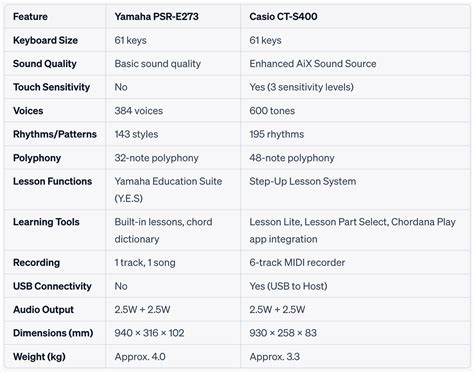Click the Yamaha PSR-E273 column header
Screen dimensions: 474x373
tap(156, 16)
